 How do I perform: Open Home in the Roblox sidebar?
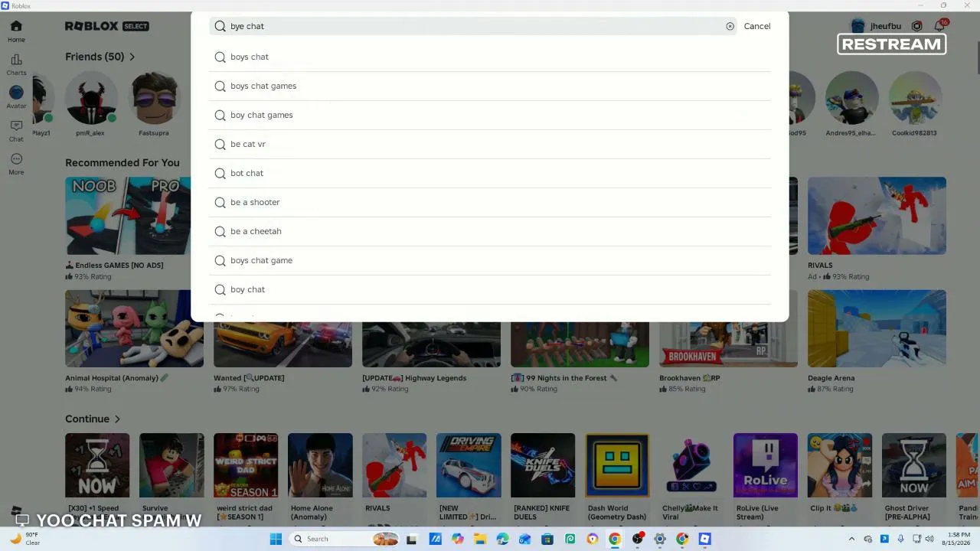click(16, 31)
